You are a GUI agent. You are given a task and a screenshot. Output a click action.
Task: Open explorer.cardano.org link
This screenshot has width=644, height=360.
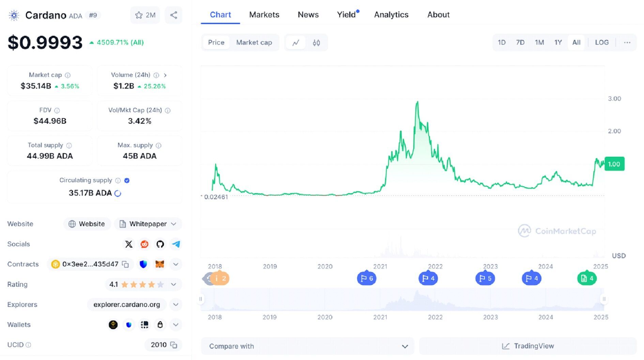127,304
